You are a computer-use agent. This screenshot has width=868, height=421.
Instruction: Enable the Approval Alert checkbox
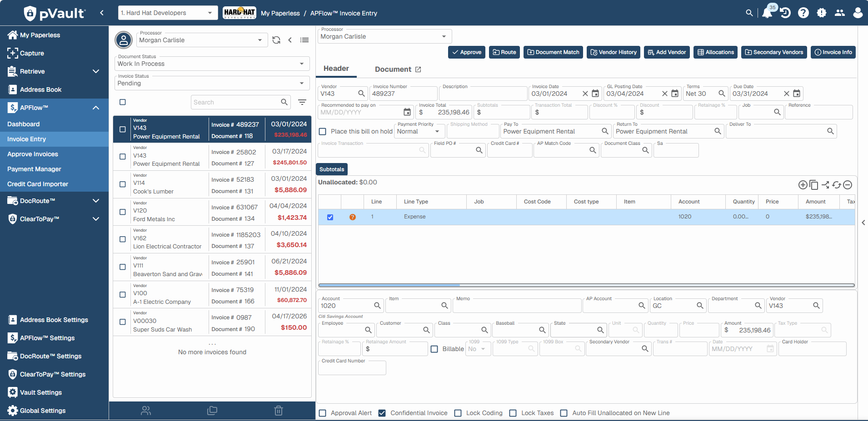(323, 413)
